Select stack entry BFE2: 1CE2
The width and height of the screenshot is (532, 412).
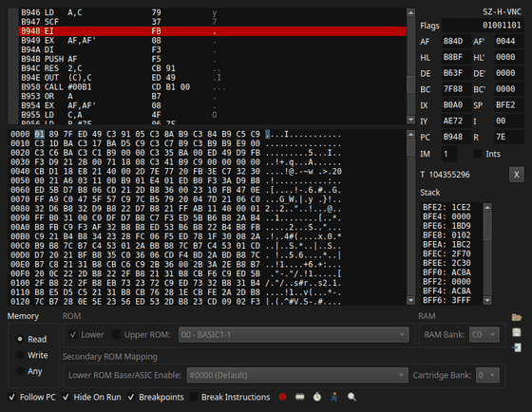(x=446, y=207)
